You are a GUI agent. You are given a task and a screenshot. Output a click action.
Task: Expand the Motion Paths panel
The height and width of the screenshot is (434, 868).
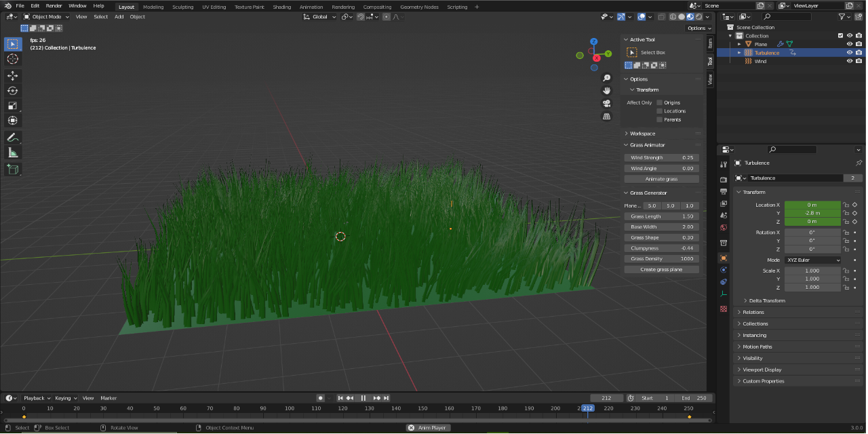[x=757, y=347]
